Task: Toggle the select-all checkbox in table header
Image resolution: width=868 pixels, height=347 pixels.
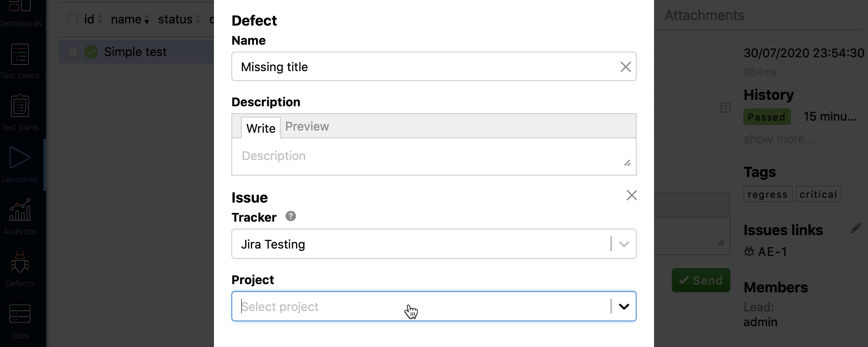Action: (72, 19)
